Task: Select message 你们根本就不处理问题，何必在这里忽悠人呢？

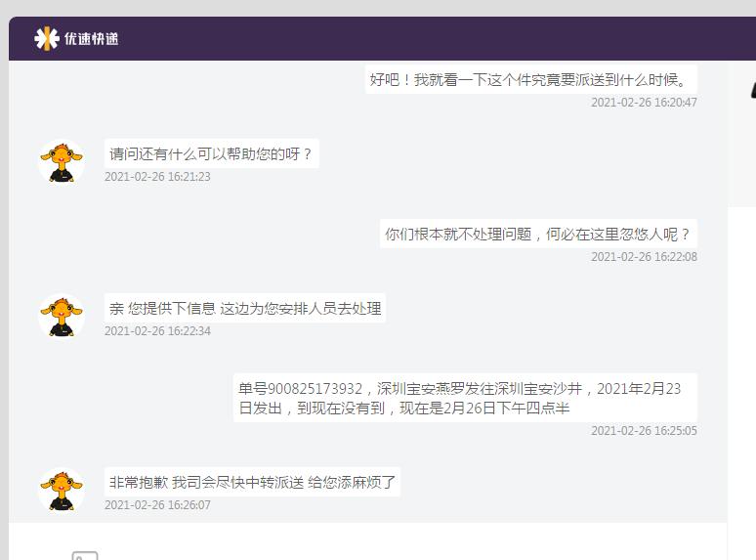Action: pyautogui.click(x=538, y=234)
